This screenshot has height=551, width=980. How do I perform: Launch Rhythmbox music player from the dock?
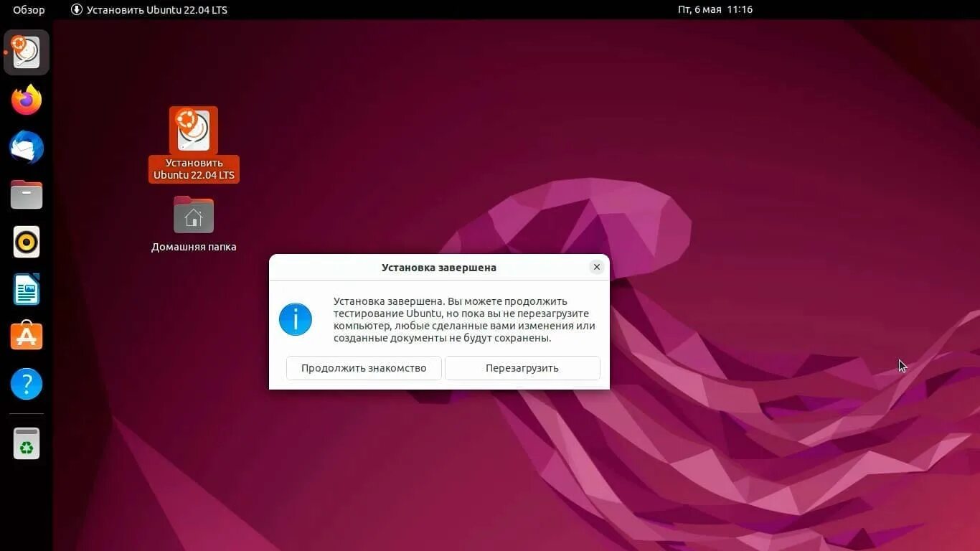27,242
